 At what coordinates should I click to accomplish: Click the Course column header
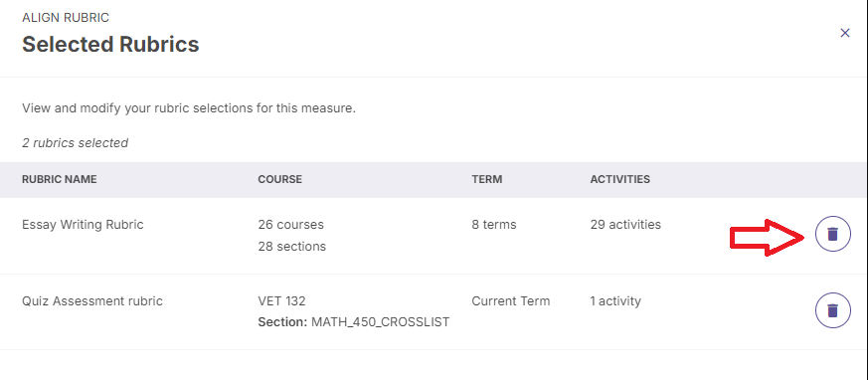coord(280,179)
